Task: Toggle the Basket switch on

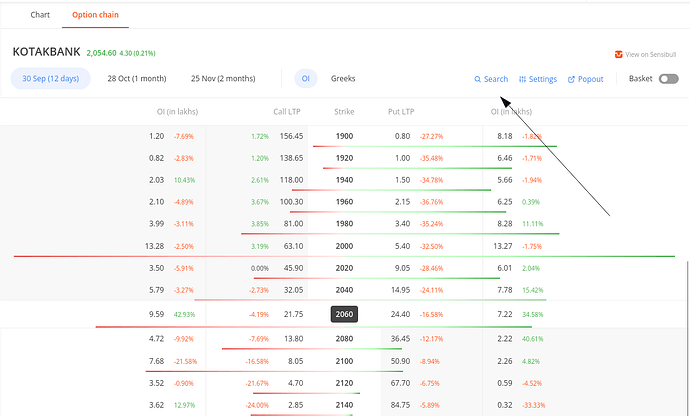Action: point(668,79)
